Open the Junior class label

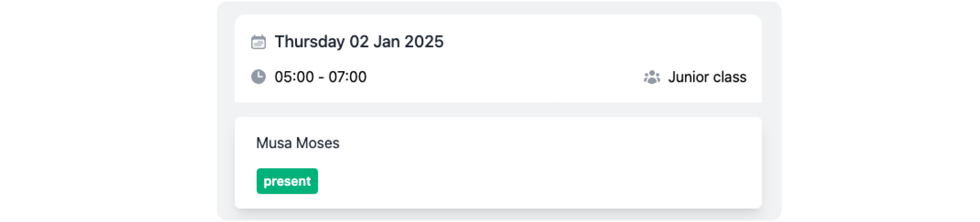click(707, 77)
